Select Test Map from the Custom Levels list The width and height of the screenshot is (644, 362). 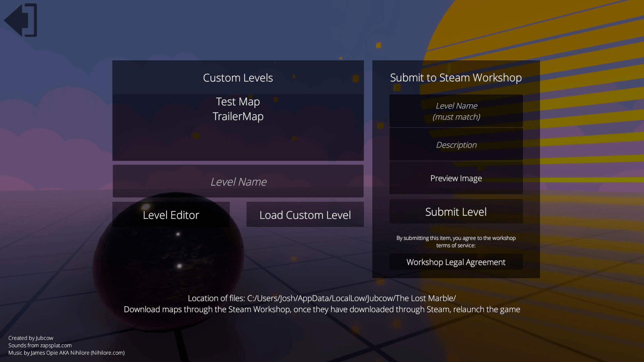pos(238,102)
